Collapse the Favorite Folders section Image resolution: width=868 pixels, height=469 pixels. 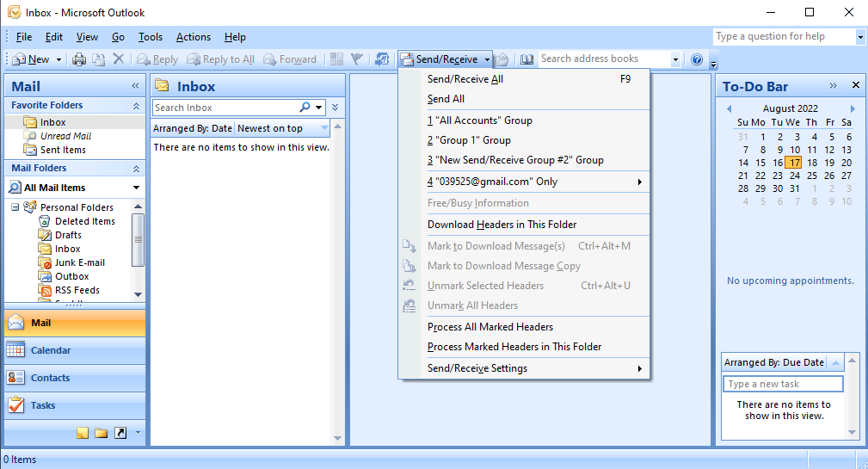point(136,105)
